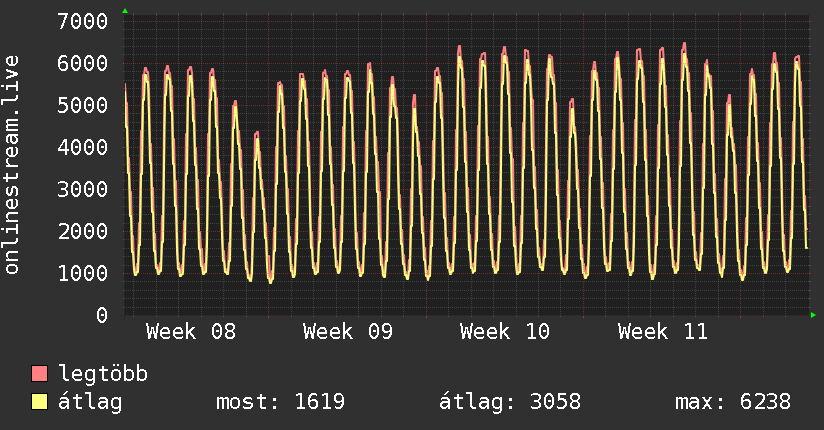Click the max: 6238 statistic
The width and height of the screenshot is (824, 430).
(733, 402)
